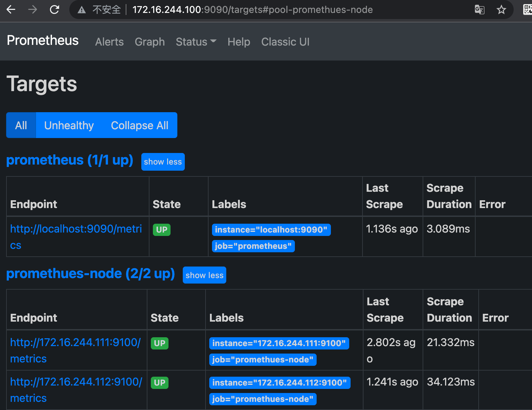The image size is (532, 410).
Task: Open the Graph page
Action: click(x=150, y=42)
